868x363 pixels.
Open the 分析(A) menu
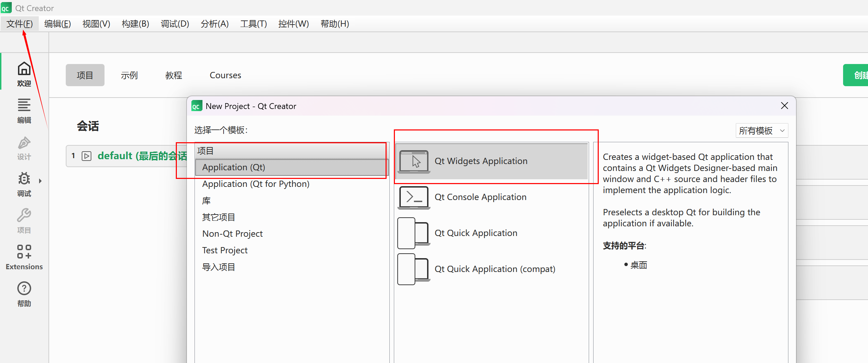pos(215,24)
